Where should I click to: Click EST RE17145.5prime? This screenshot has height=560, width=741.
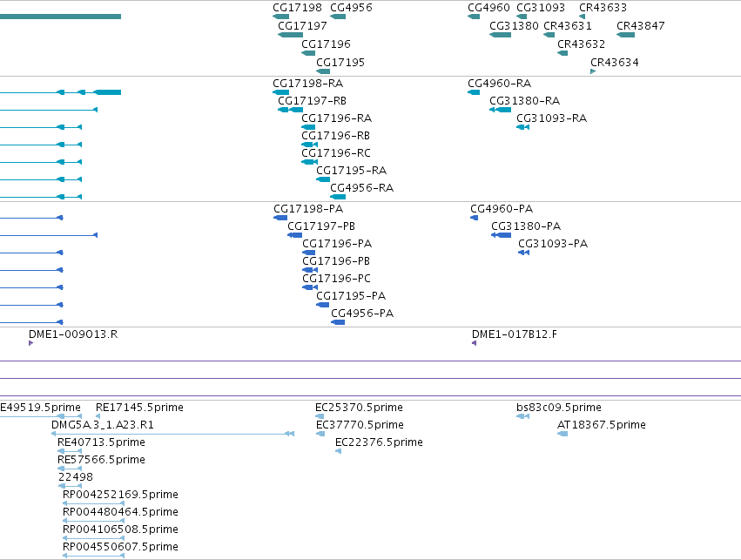click(98, 416)
